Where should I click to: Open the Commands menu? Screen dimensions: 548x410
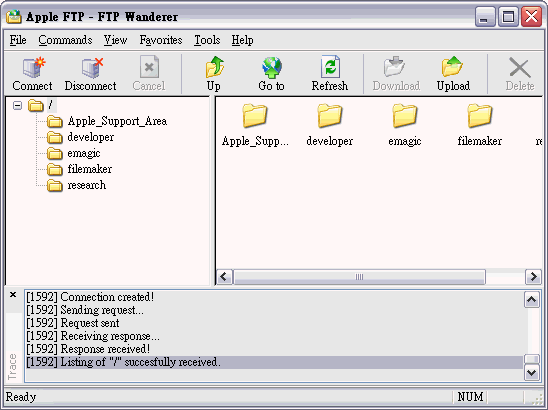[65, 40]
